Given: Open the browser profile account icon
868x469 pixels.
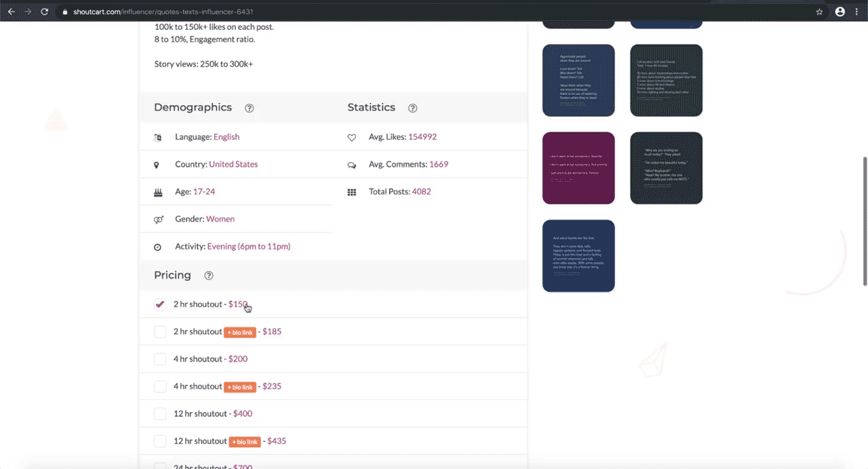Looking at the screenshot, I should [840, 12].
